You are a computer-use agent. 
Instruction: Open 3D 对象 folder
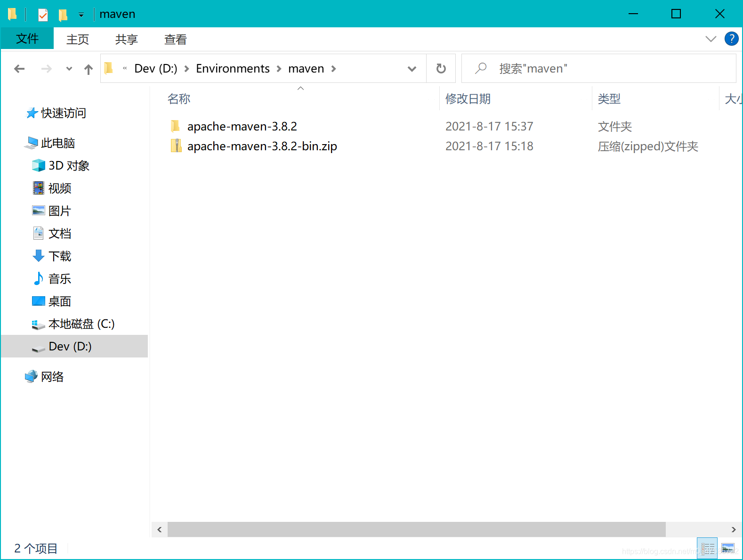click(69, 166)
